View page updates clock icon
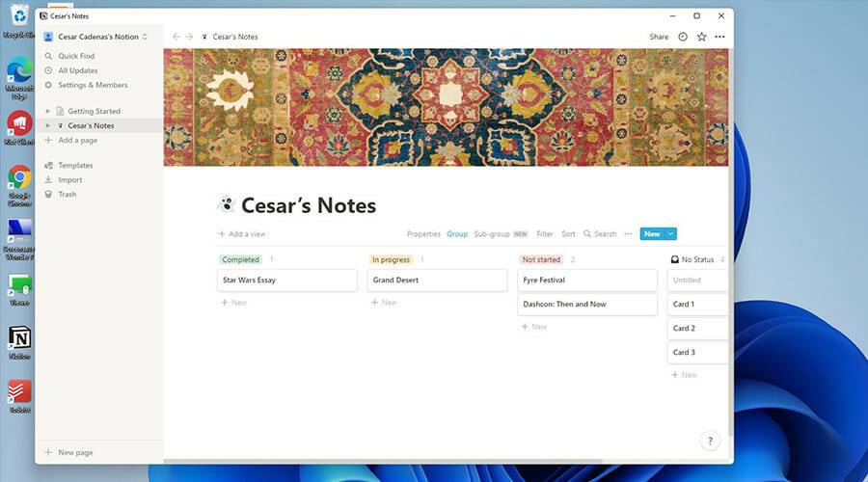The height and width of the screenshot is (482, 868). coord(683,37)
